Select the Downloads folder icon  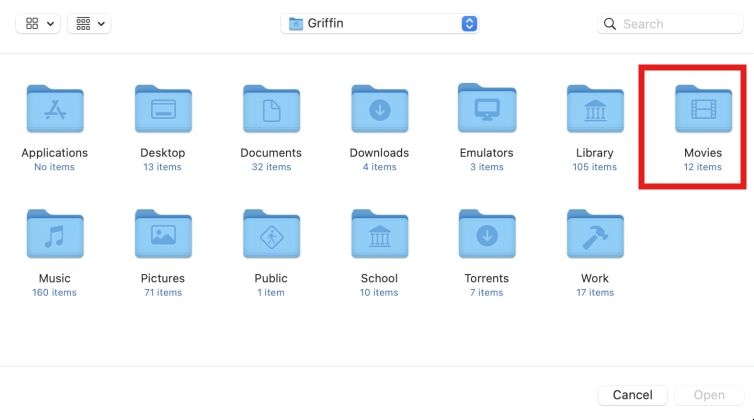coord(379,109)
